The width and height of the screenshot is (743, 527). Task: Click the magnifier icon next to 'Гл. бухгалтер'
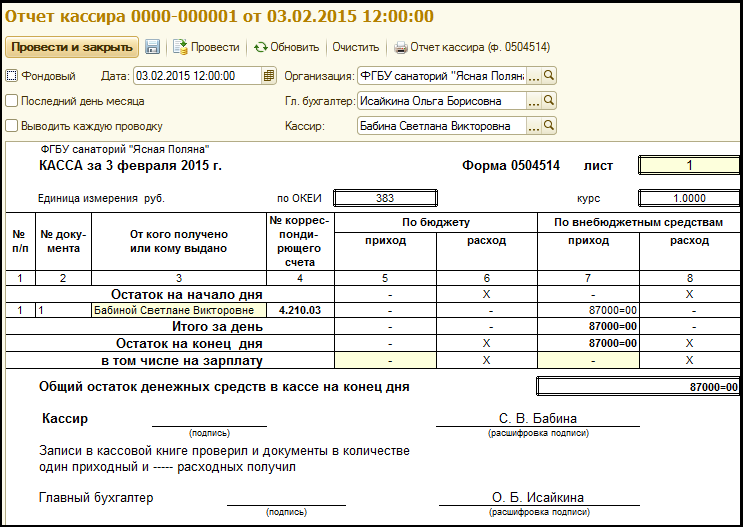click(x=549, y=101)
